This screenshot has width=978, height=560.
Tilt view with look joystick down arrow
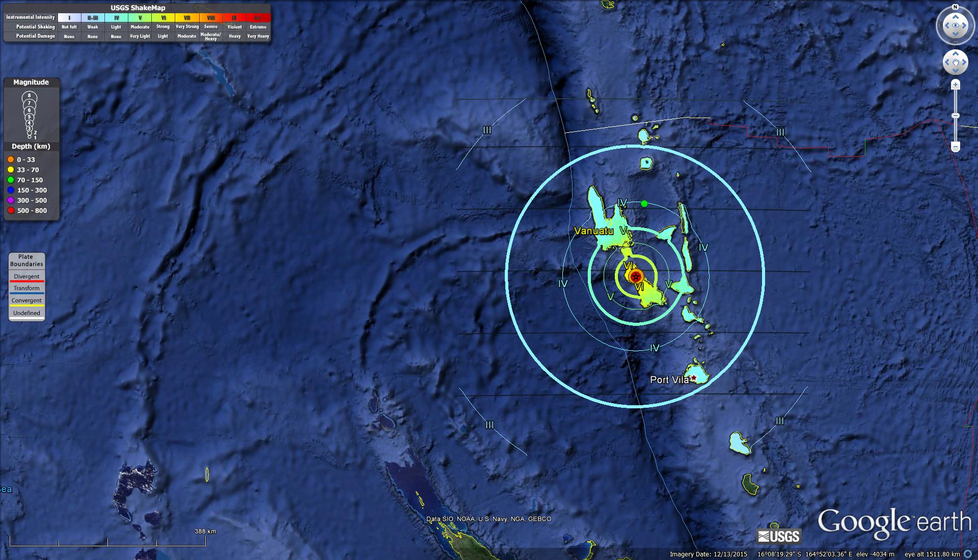tap(956, 35)
